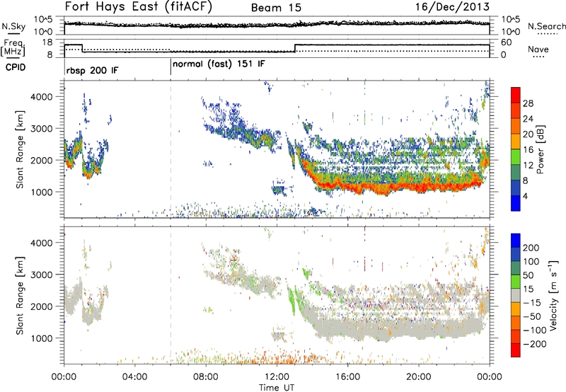Click the gray velocity segment between 15 and -15
This screenshot has width=566, height=392.
tap(516, 295)
